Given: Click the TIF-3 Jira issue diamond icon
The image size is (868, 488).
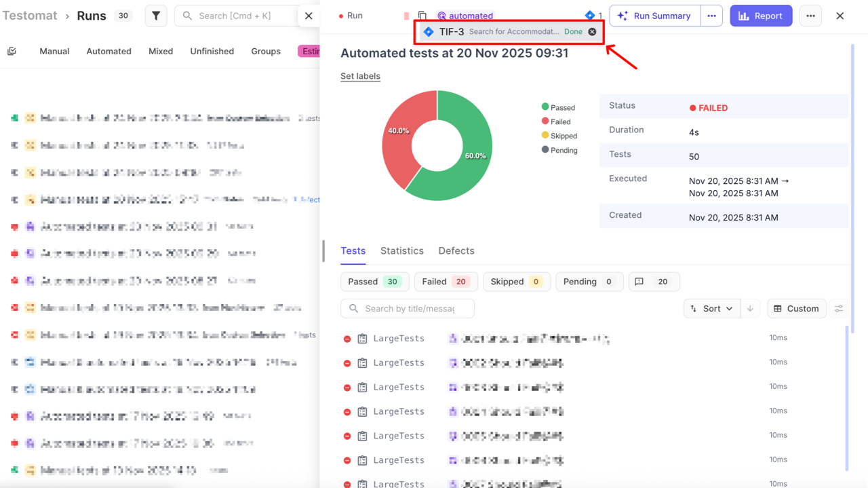Looking at the screenshot, I should [429, 31].
